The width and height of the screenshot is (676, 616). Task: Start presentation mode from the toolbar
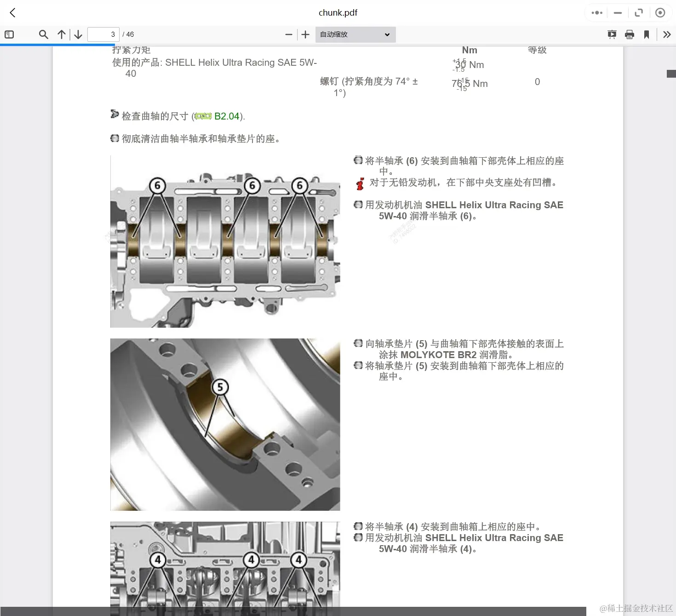tap(612, 34)
